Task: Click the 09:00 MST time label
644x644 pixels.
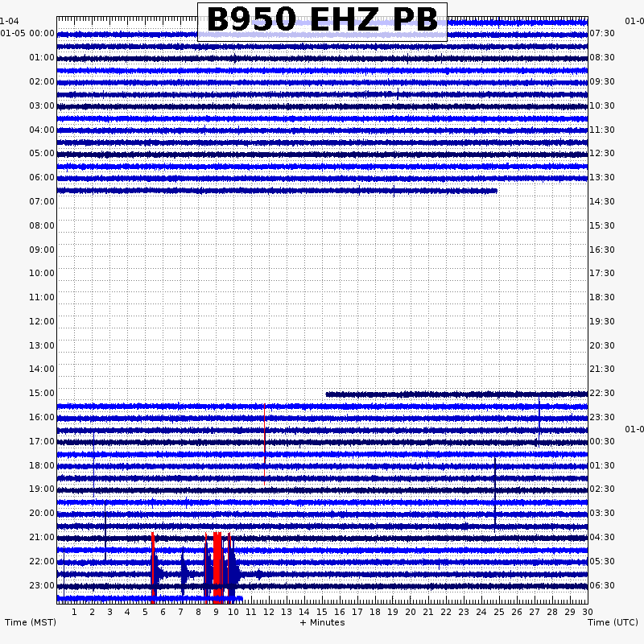Action: [x=42, y=250]
